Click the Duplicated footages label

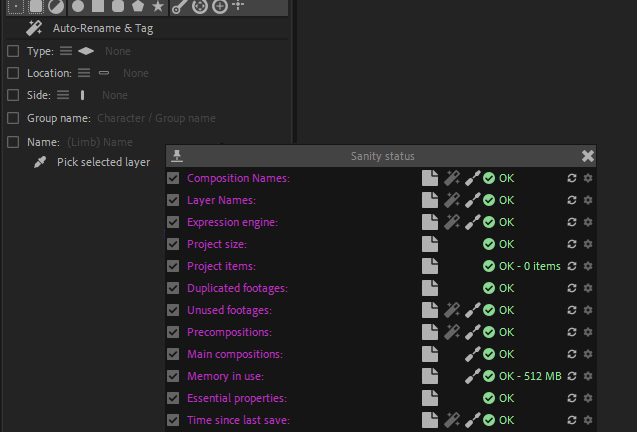237,288
